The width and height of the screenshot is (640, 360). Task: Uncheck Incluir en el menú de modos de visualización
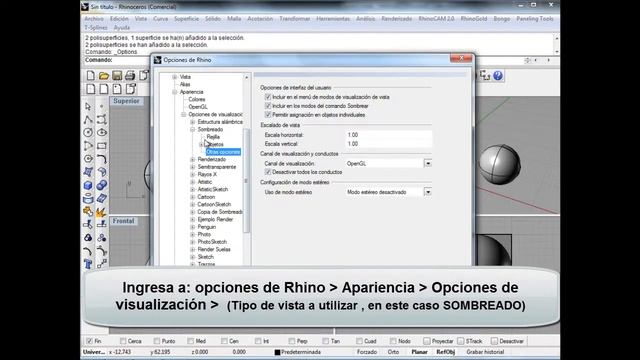(x=268, y=97)
